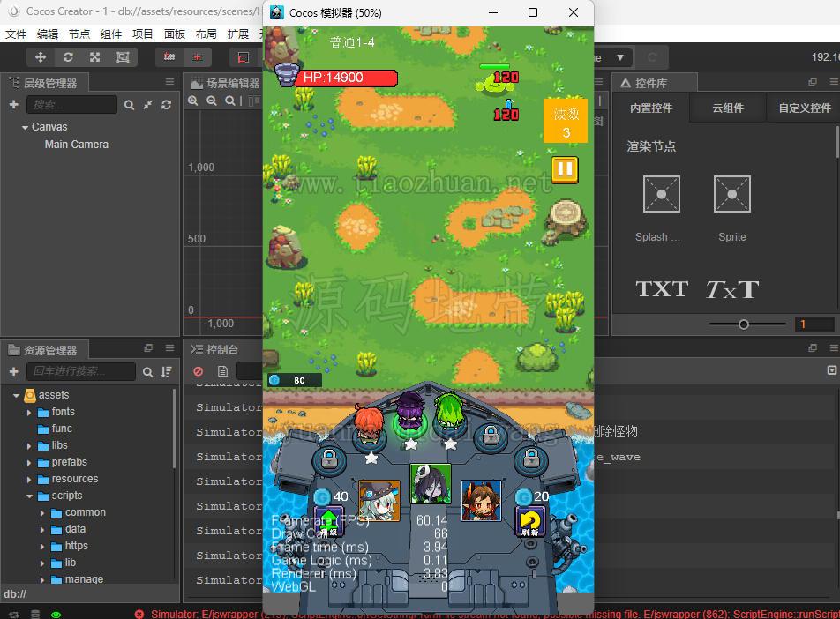The height and width of the screenshot is (619, 840).
Task: Click the upgrade arrow button in simulator
Action: coord(328,521)
